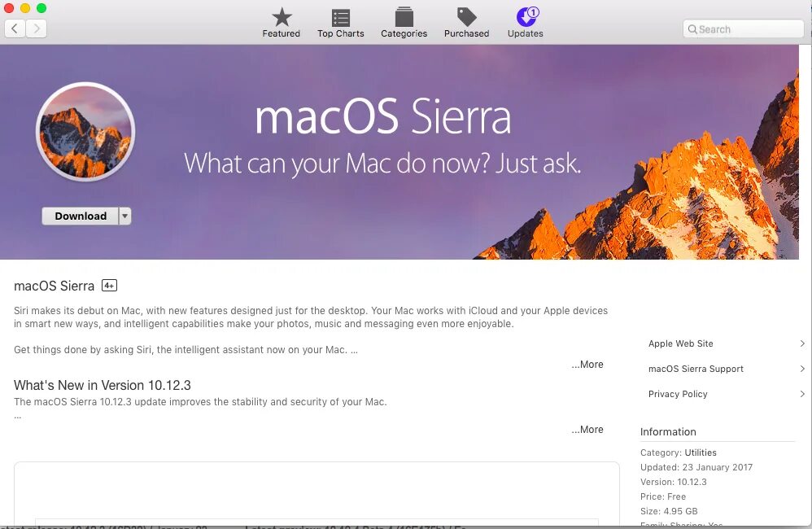812x529 pixels.
Task: Click the 10.12.3 update stability description text
Action: coord(200,402)
